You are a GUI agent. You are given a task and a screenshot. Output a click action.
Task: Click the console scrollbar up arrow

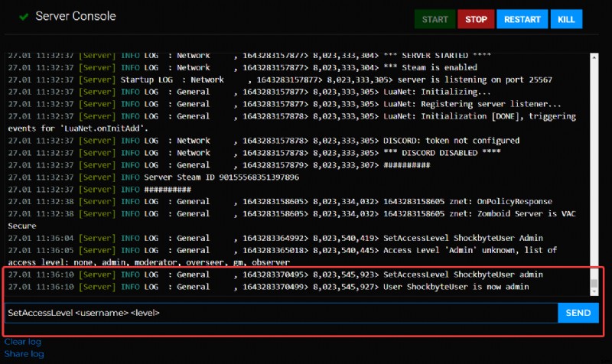tap(594, 57)
